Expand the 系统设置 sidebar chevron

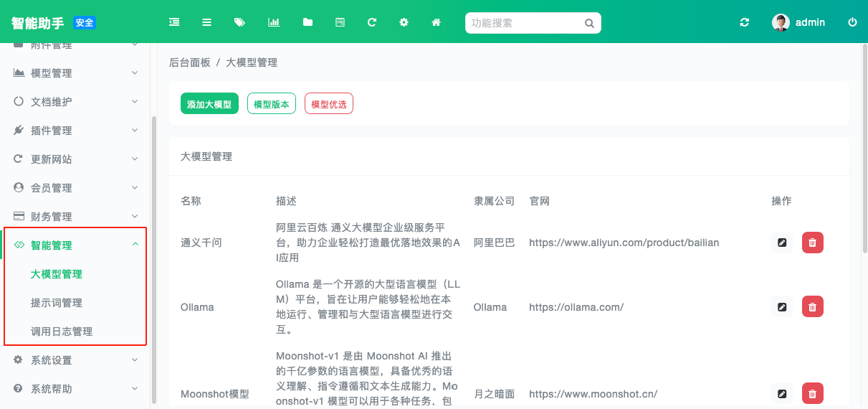tap(135, 360)
